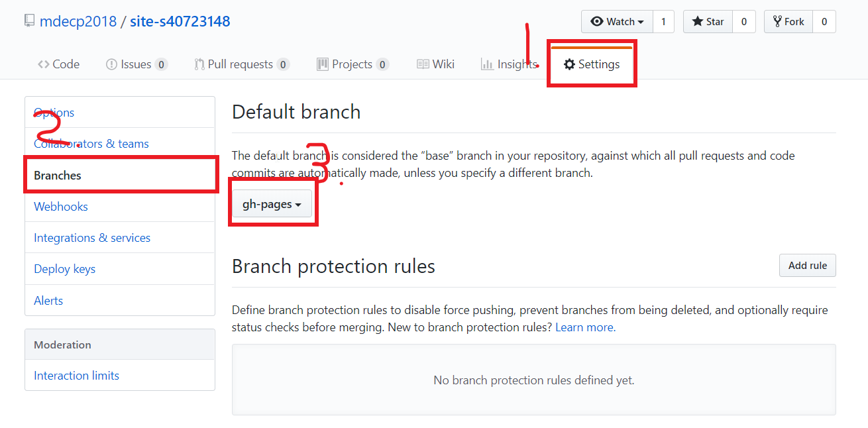
Task: Click the repository book icon
Action: point(29,21)
